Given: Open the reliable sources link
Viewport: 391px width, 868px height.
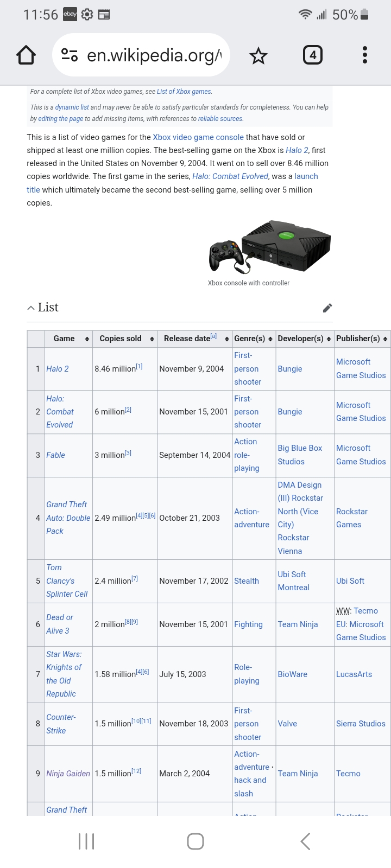Looking at the screenshot, I should click(220, 119).
